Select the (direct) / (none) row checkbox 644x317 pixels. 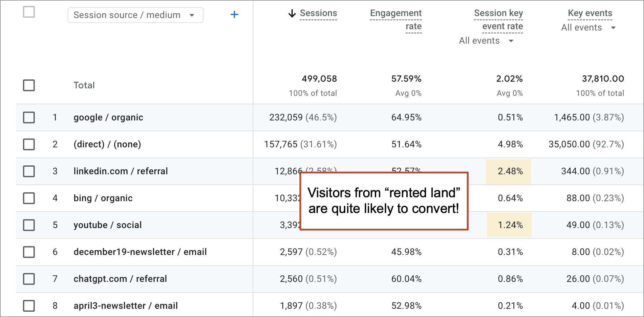[x=29, y=144]
